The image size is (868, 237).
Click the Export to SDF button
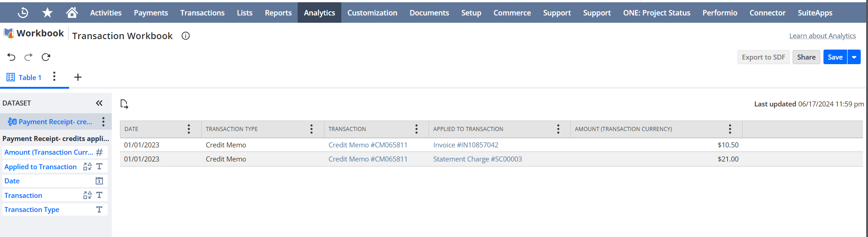click(763, 57)
